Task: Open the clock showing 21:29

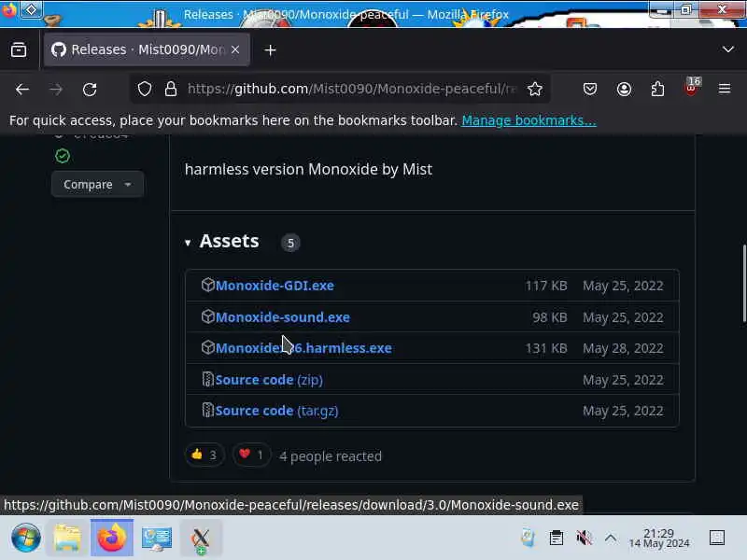Action: (x=659, y=539)
